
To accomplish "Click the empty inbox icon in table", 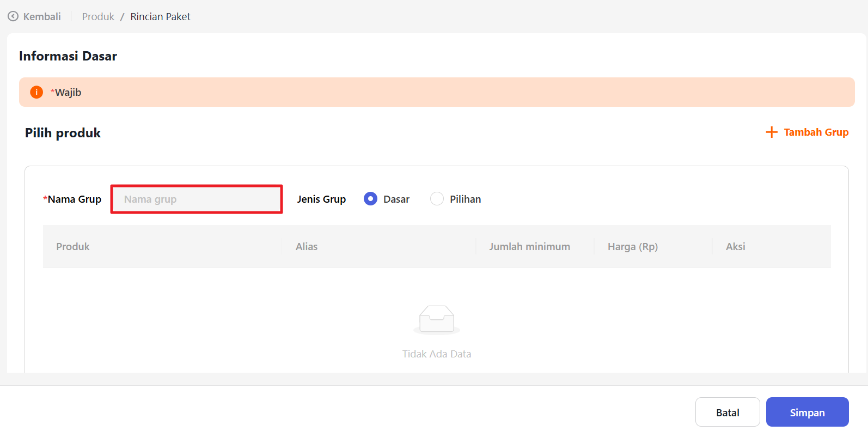I will click(437, 319).
